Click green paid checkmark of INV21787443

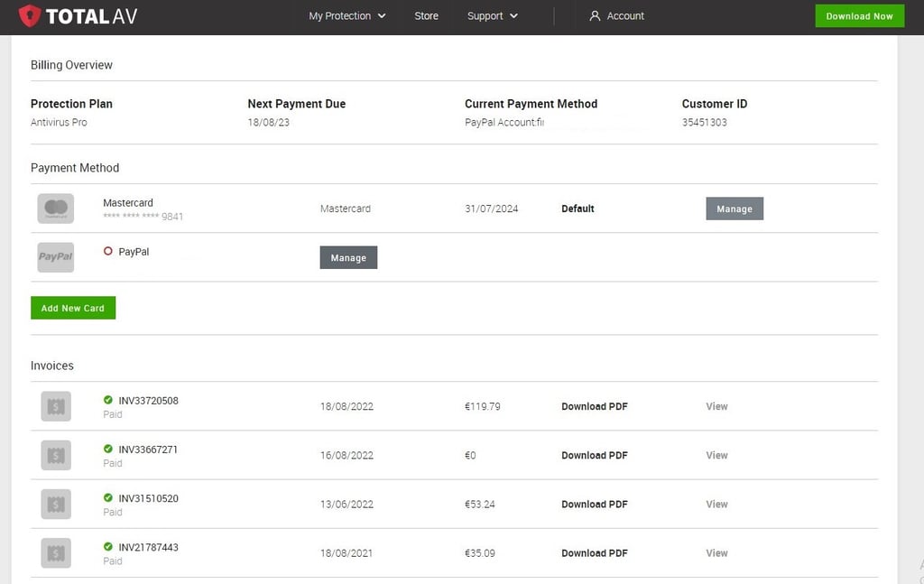(x=108, y=547)
